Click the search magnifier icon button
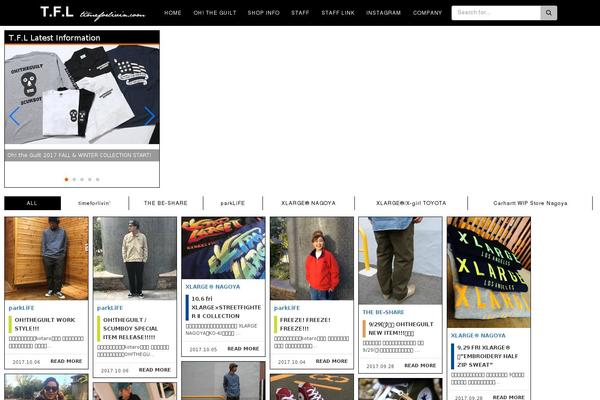This screenshot has width=600, height=400. pyautogui.click(x=548, y=13)
